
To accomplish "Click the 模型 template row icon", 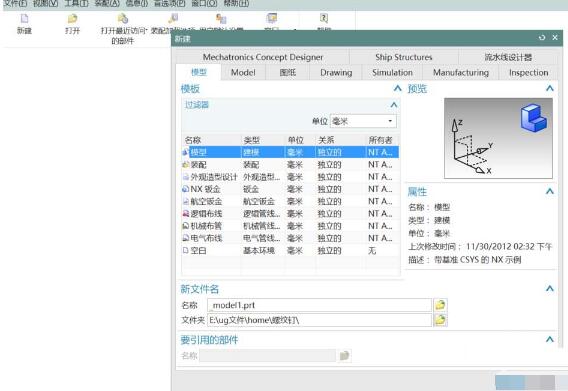I will pyautogui.click(x=185, y=152).
